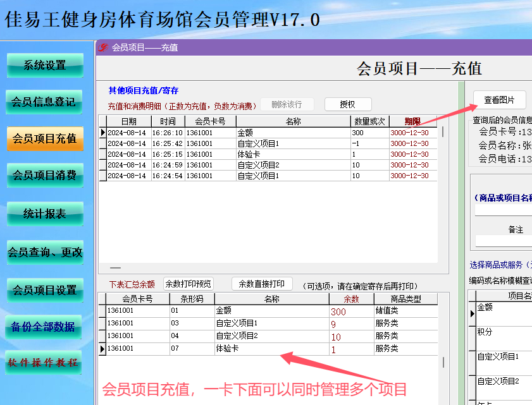532x405 pixels.
Task: Click the 日期 column header
Action: (129, 121)
